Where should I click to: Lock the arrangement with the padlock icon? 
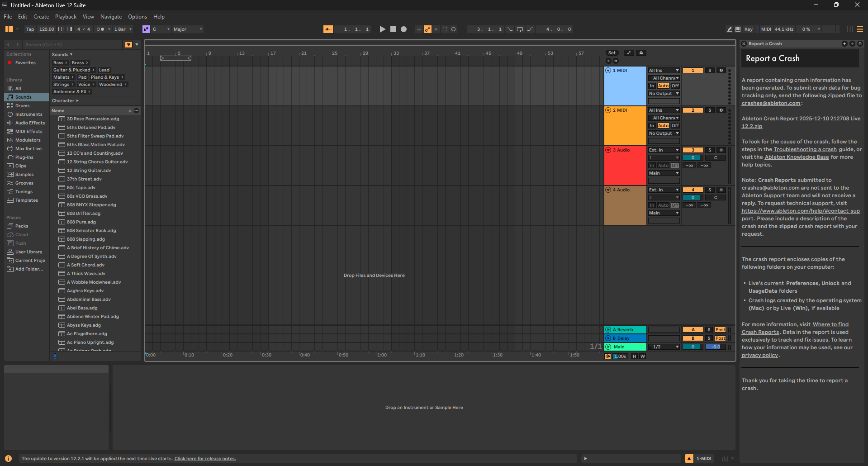point(641,53)
